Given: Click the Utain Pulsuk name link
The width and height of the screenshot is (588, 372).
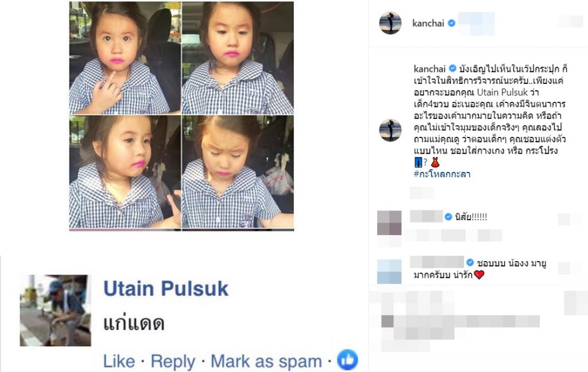Looking at the screenshot, I should click(x=166, y=289).
